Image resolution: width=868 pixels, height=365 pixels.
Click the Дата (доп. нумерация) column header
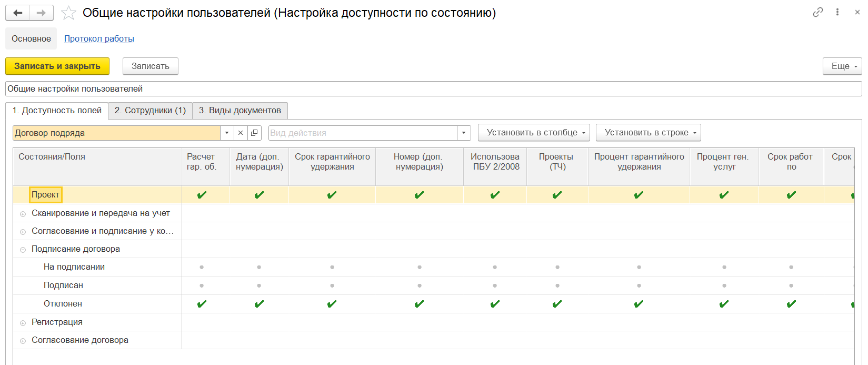click(x=260, y=166)
